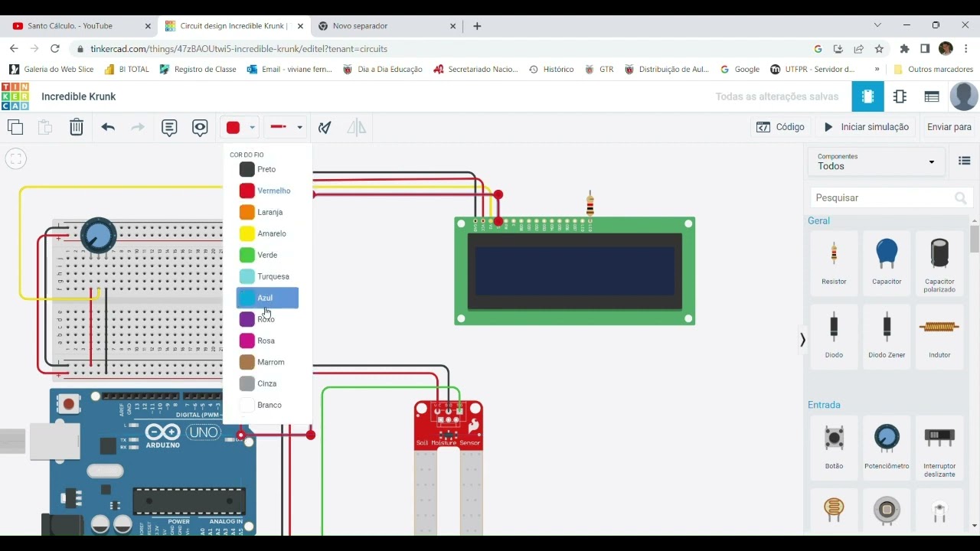Choose Verde wire color

coord(267,255)
